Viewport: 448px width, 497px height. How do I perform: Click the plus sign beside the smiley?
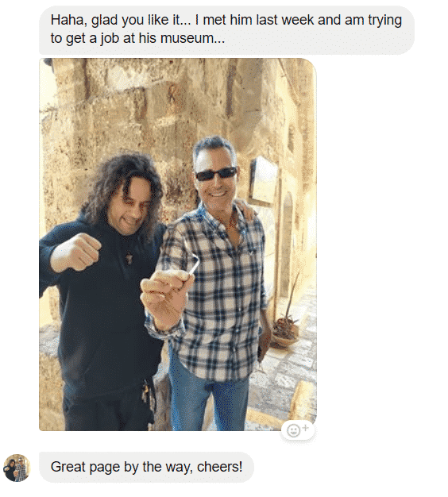point(305,428)
